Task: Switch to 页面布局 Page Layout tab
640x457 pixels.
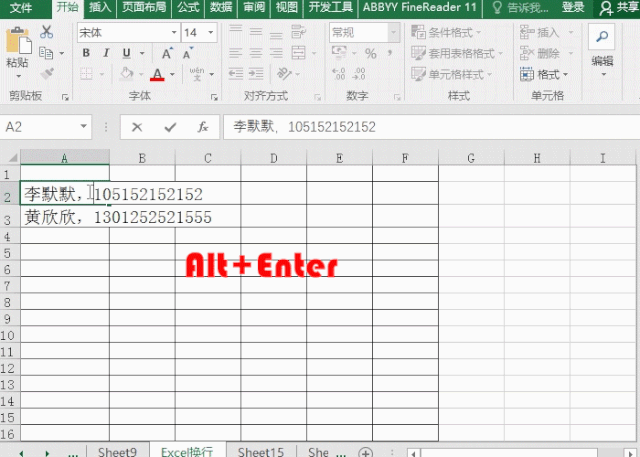Action: (x=144, y=7)
